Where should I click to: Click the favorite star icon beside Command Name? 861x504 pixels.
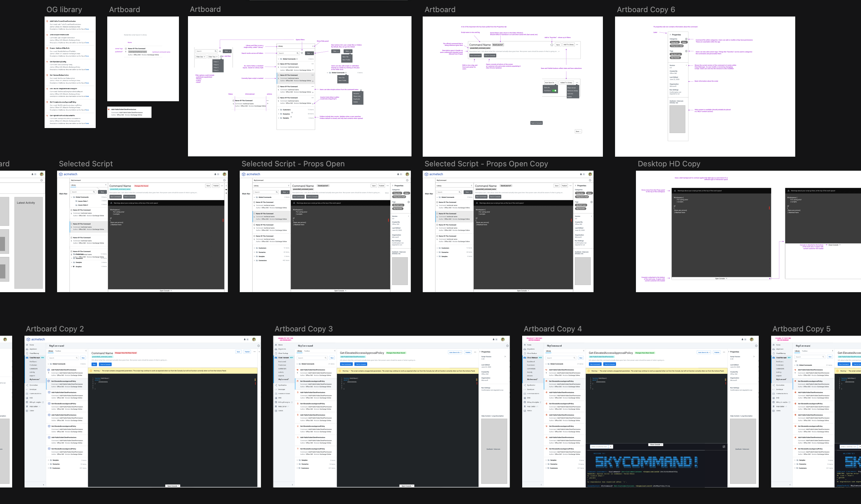coord(551,45)
